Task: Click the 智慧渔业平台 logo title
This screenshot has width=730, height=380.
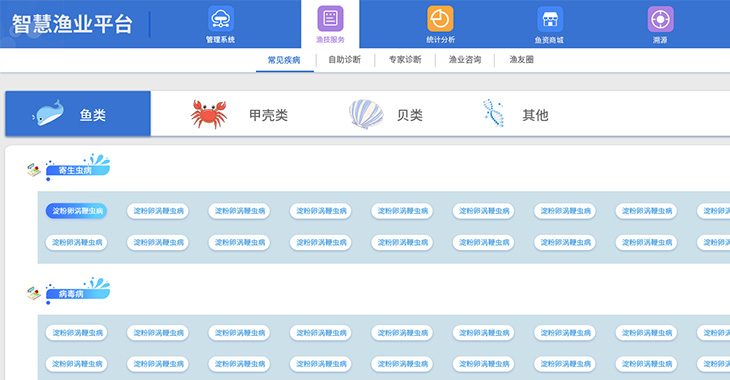Action: pyautogui.click(x=72, y=24)
